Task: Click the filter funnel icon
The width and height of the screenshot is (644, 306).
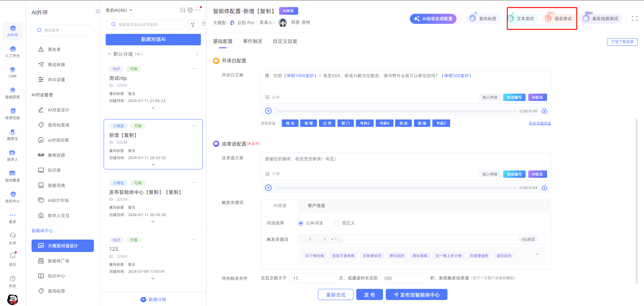Action: pyautogui.click(x=193, y=24)
